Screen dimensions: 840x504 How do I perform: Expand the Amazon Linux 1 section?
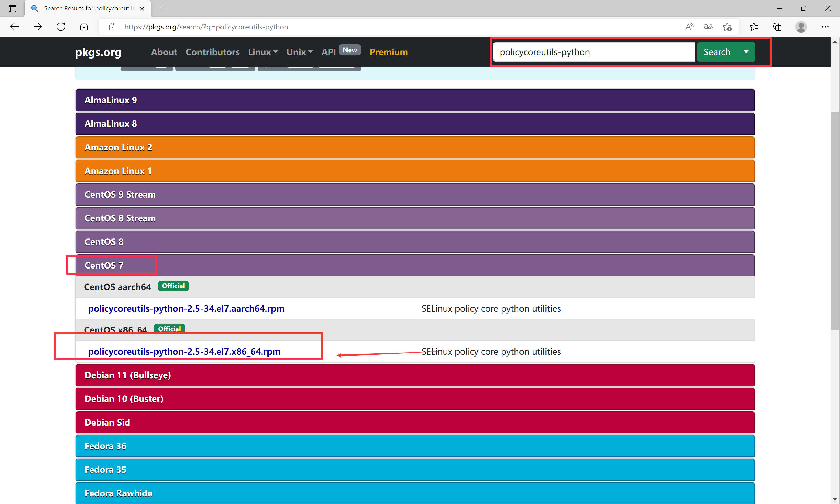tap(415, 171)
